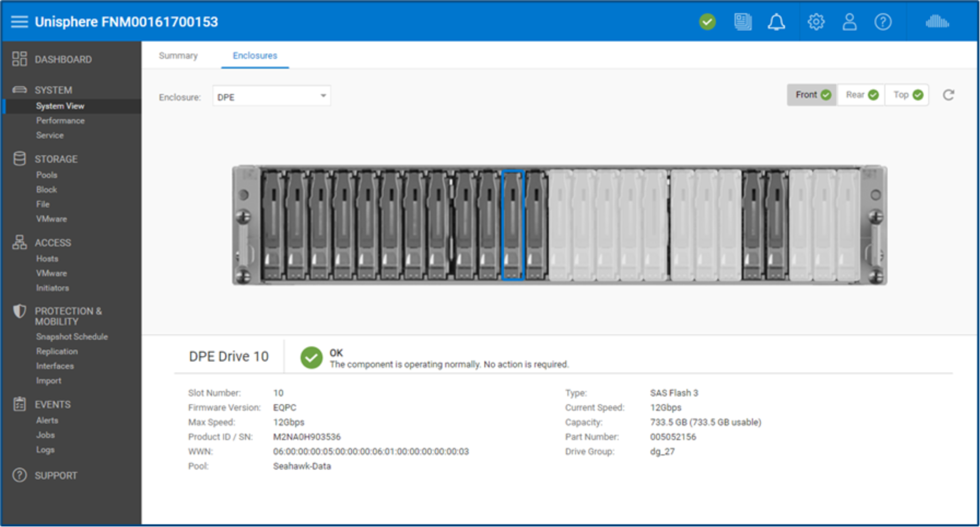The height and width of the screenshot is (527, 980).
Task: Click the green system health status icon
Action: (707, 22)
